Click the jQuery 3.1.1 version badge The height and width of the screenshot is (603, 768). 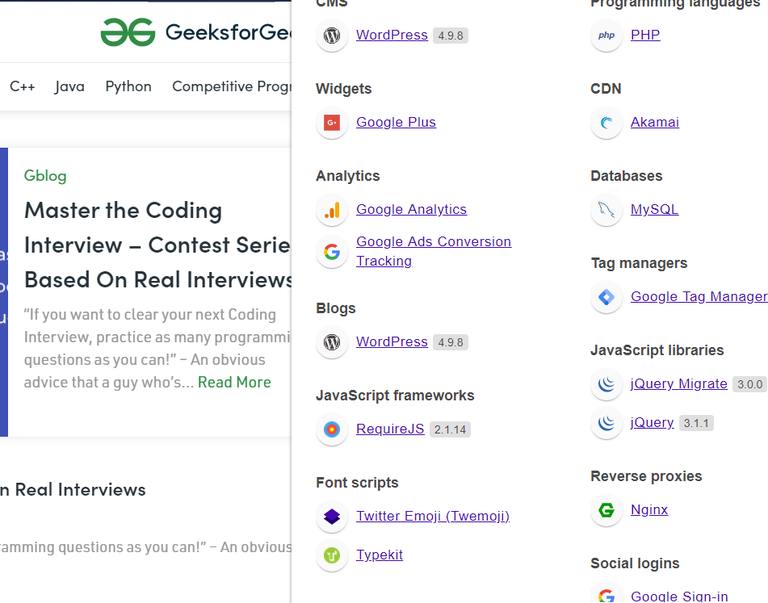[696, 423]
